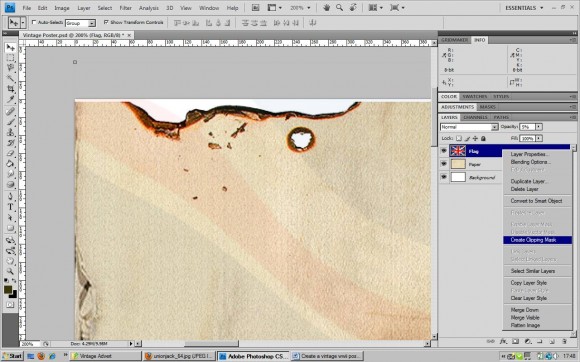Choose Create Clipping Mask from context menu
The height and width of the screenshot is (362, 580).
coord(537,240)
